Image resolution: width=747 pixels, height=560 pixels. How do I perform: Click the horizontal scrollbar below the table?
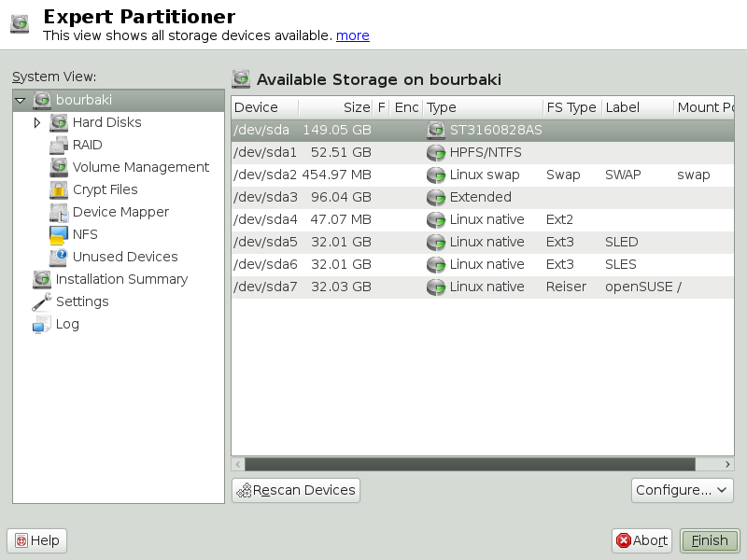tap(467, 464)
